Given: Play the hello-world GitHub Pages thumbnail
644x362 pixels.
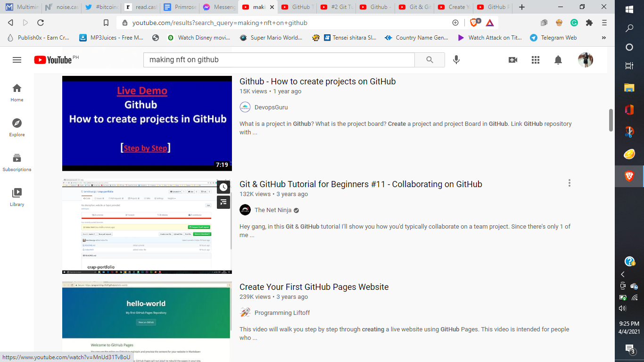Looking at the screenshot, I should [x=147, y=322].
